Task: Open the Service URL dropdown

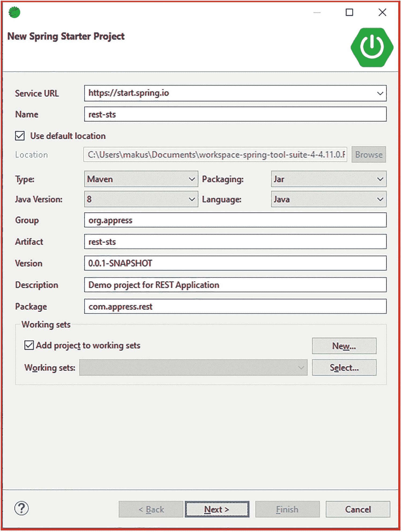Action: [380, 93]
